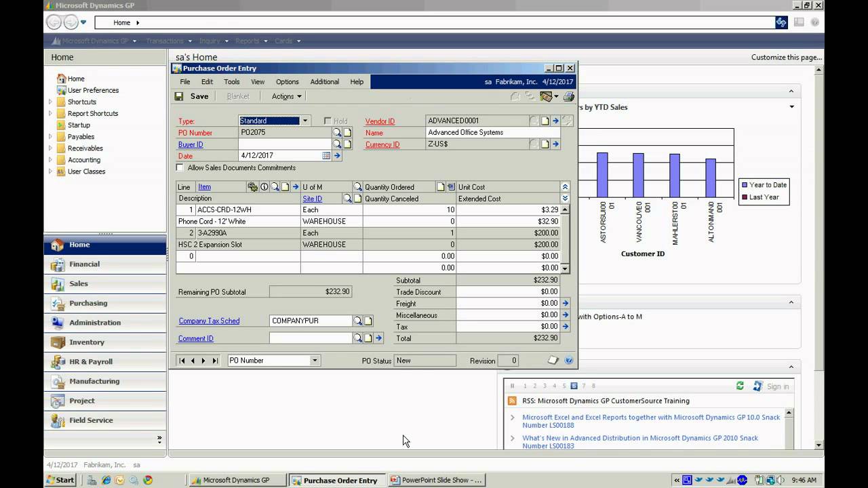
Task: Click the Vendor ID link label
Action: point(380,121)
